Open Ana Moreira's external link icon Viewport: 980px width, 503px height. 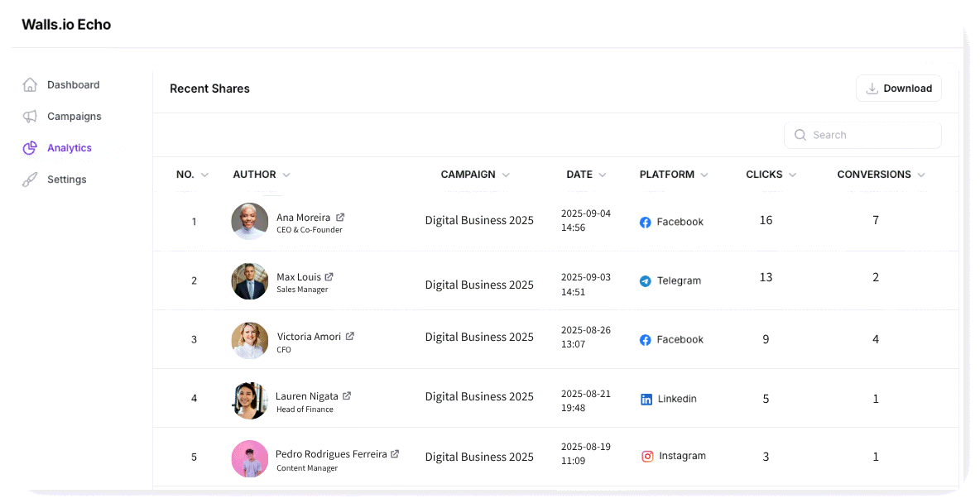340,218
